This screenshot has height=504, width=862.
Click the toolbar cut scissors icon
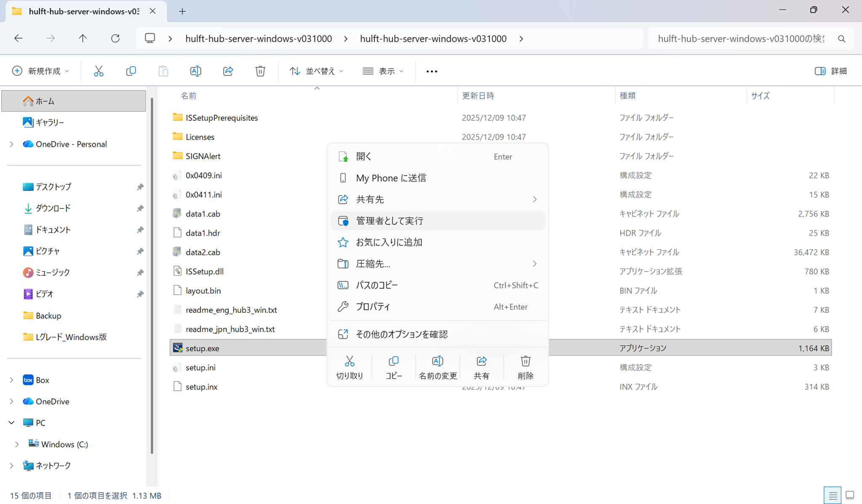coord(99,71)
